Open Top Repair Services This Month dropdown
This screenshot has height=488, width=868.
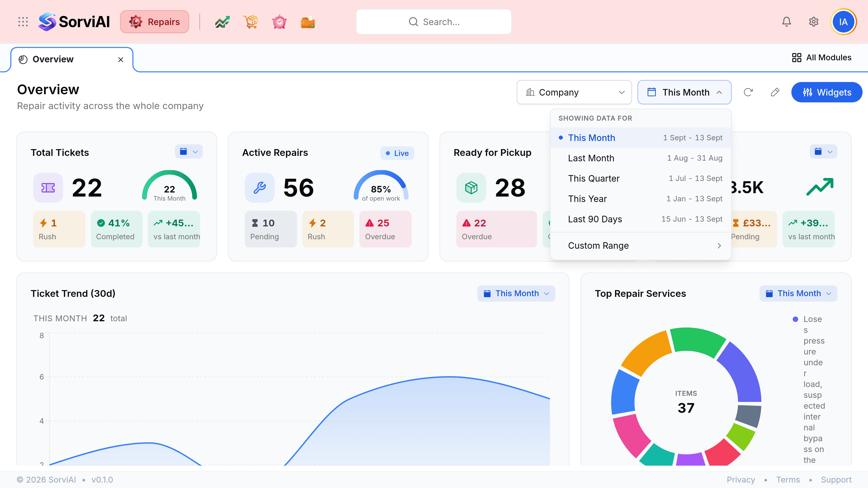pos(798,294)
